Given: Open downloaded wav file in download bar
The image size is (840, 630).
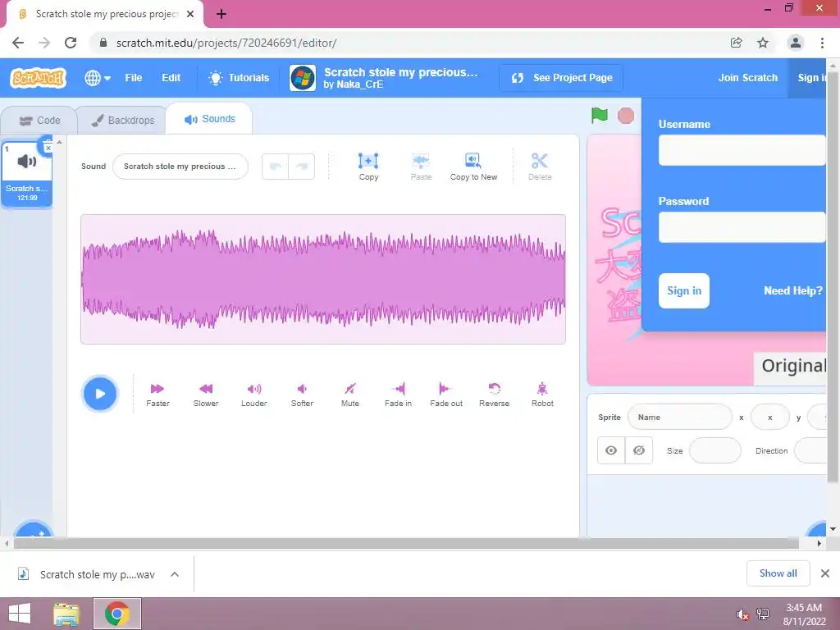Looking at the screenshot, I should point(87,575).
